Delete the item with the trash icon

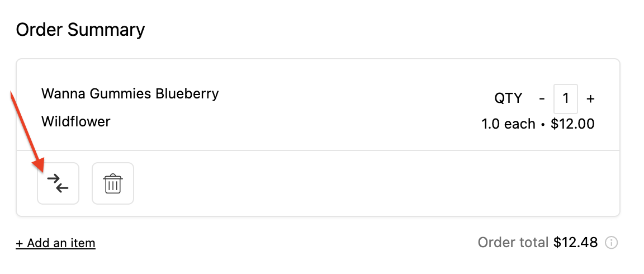coord(112,183)
